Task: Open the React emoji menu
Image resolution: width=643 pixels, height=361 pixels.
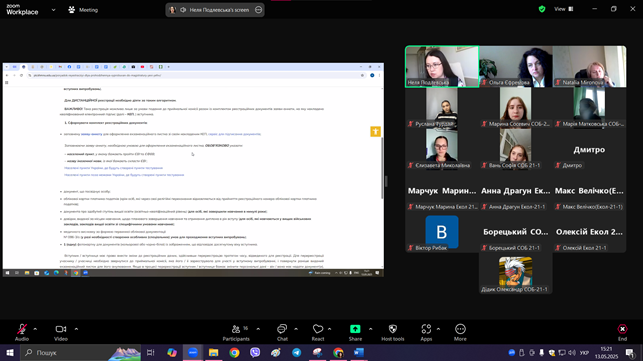Action: pyautogui.click(x=318, y=332)
